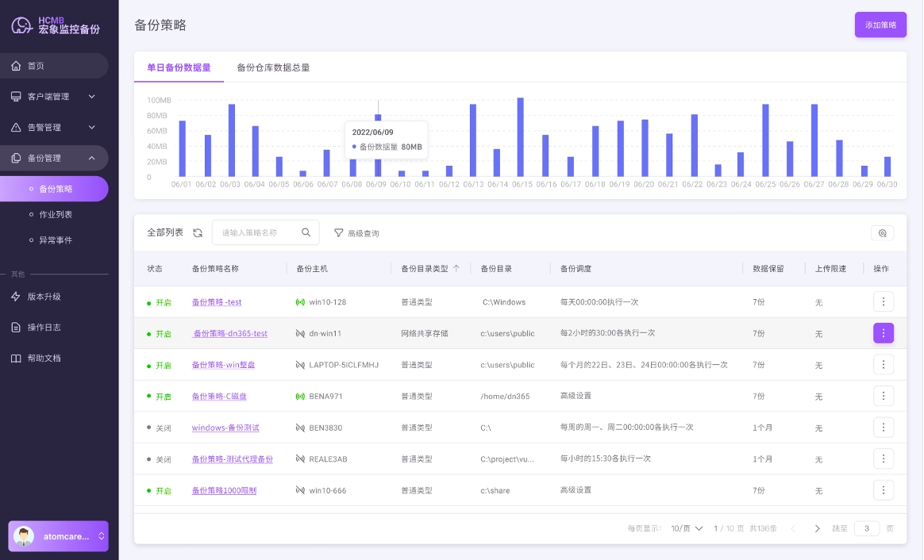
Task: Click the online status icon beside win10-128
Action: pos(300,302)
